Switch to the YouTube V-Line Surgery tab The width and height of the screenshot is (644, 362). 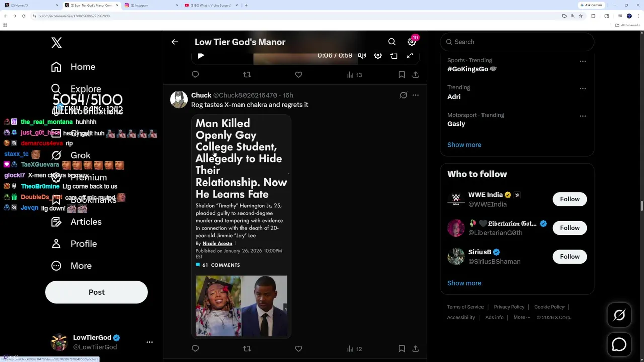pos(210,5)
